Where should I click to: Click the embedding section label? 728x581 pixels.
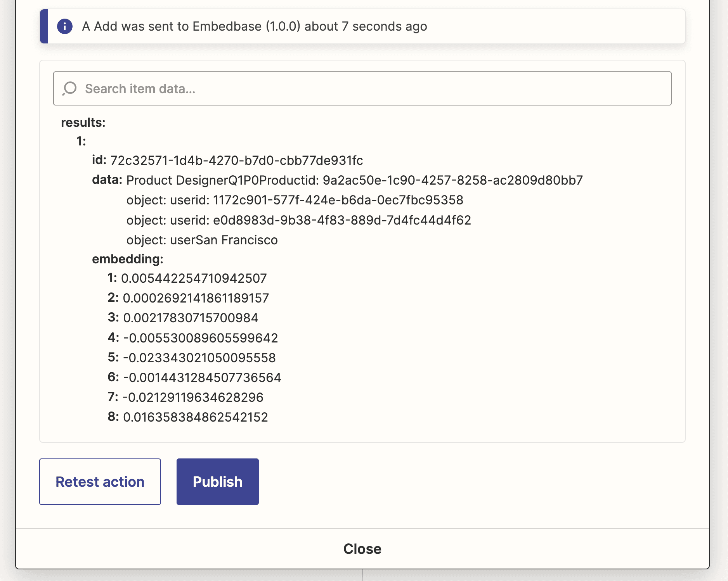coord(128,259)
